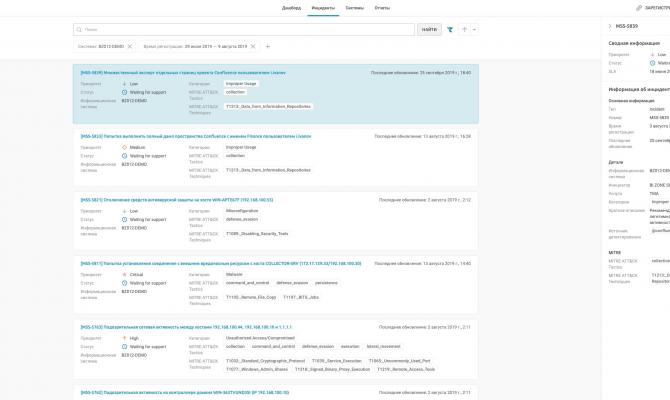Open the Системы tab
The height and width of the screenshot is (400, 670).
(x=355, y=8)
